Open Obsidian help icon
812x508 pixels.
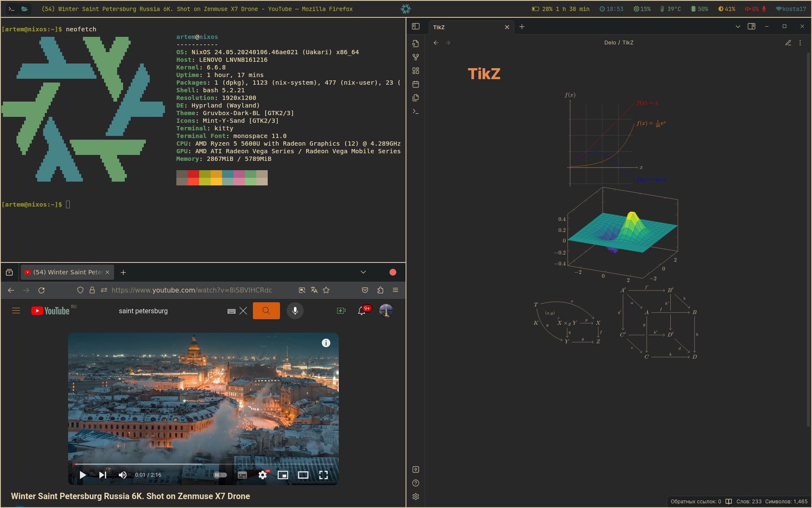coord(416,483)
